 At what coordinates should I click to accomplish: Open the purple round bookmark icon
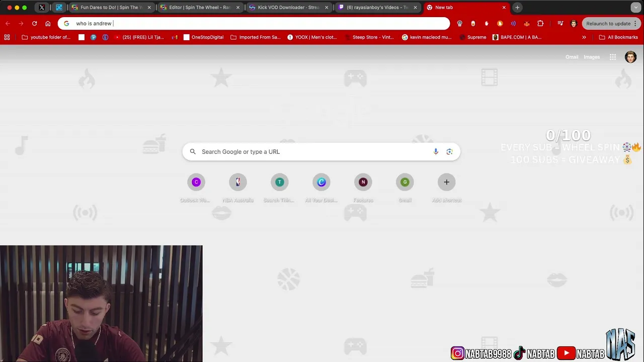(x=105, y=37)
